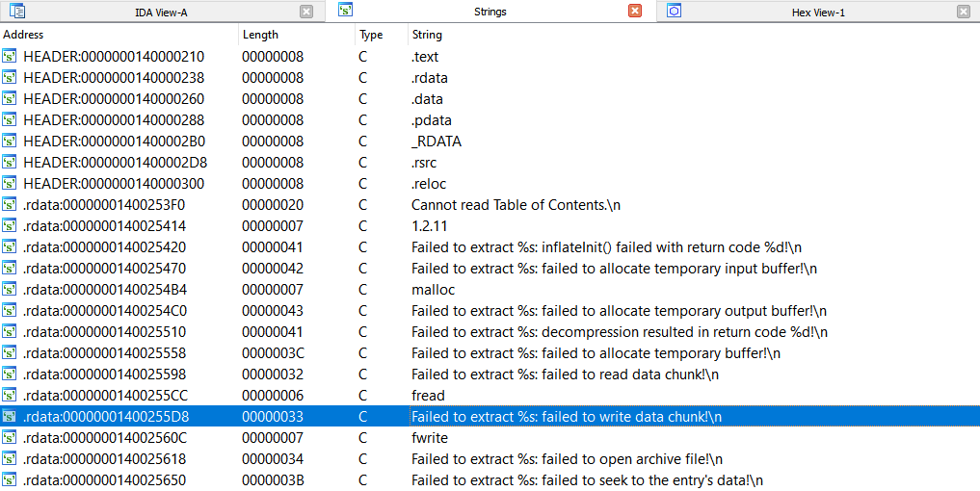
Task: Click string icon beside .text row
Action: coord(10,57)
